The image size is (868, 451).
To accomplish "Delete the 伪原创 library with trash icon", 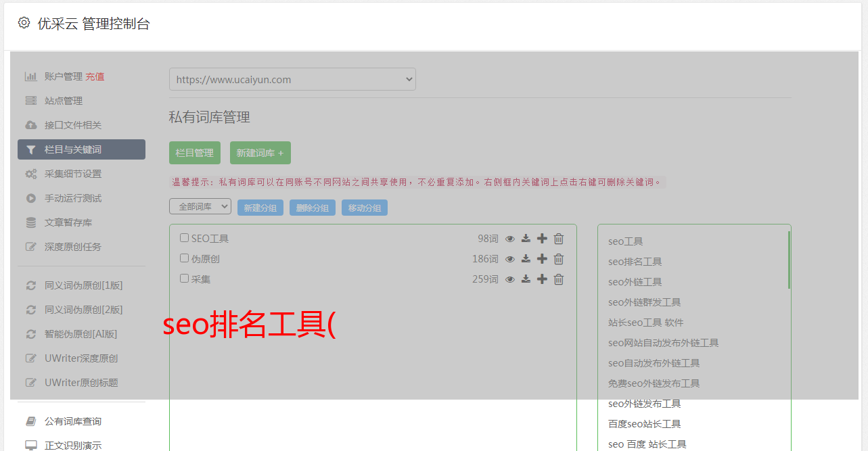I will pyautogui.click(x=559, y=259).
